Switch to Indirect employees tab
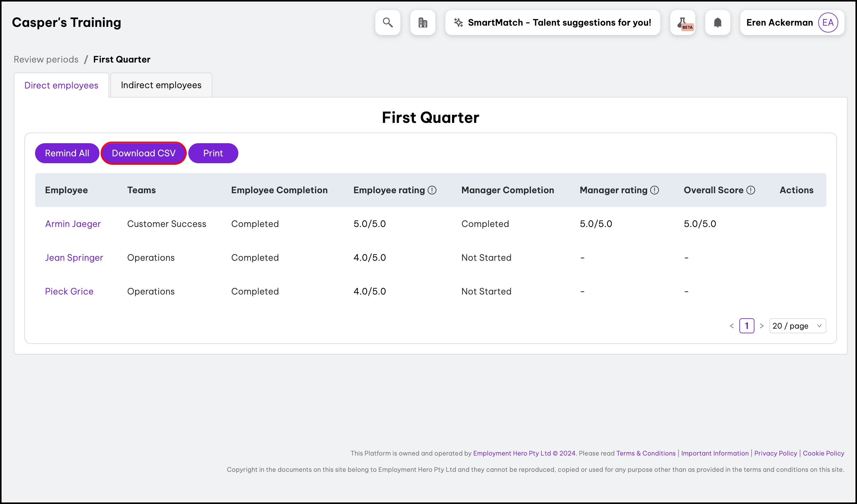 pos(161,85)
